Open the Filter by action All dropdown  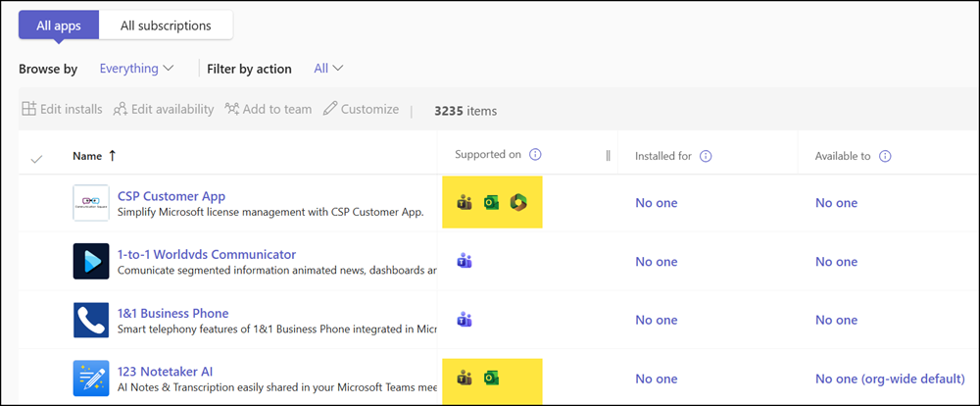pos(328,69)
